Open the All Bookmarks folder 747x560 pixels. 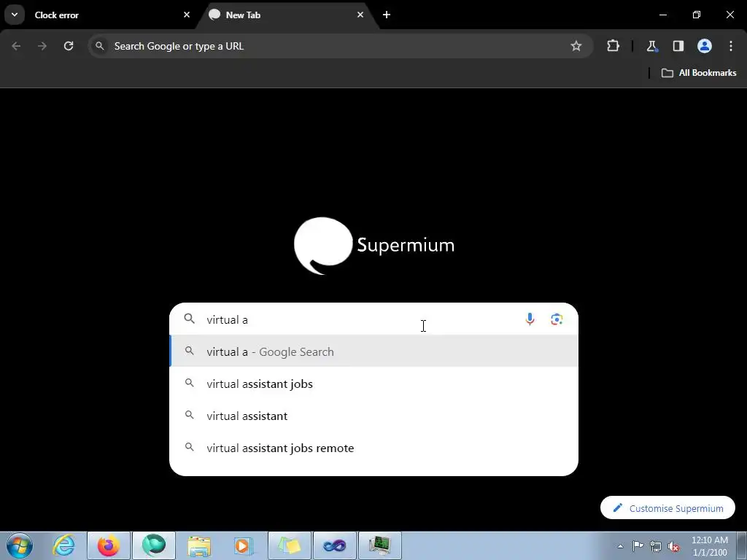(x=699, y=73)
